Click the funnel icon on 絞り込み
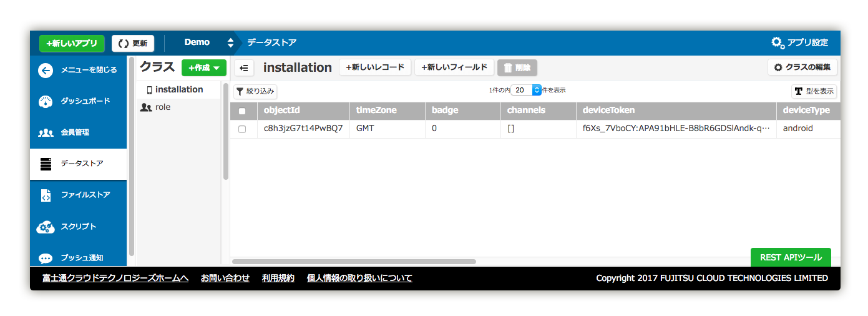868x316 pixels. 240,91
